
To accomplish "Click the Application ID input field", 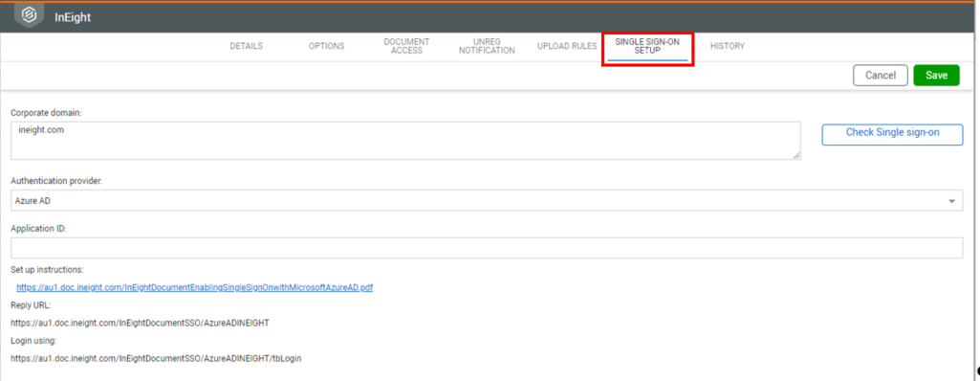I will (x=487, y=248).
